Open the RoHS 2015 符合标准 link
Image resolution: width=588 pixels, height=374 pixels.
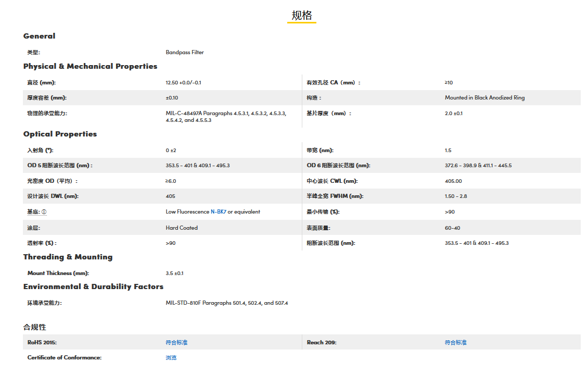pyautogui.click(x=176, y=342)
